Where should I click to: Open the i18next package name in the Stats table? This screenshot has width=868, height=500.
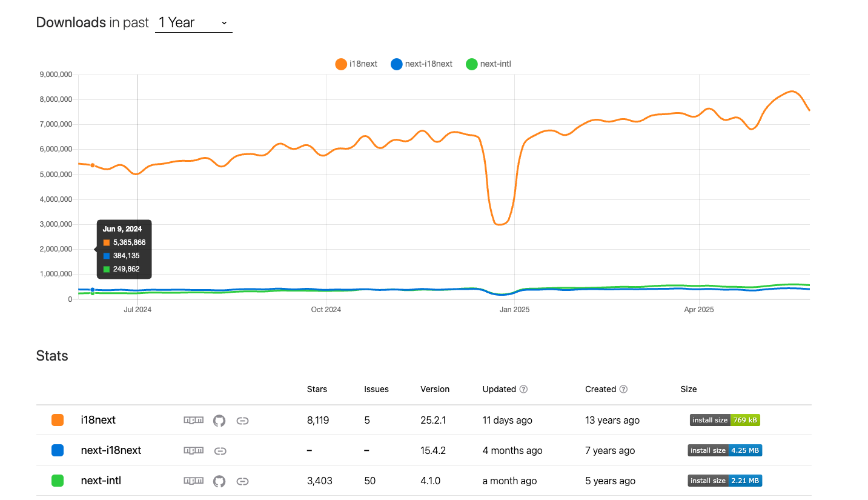click(x=98, y=419)
